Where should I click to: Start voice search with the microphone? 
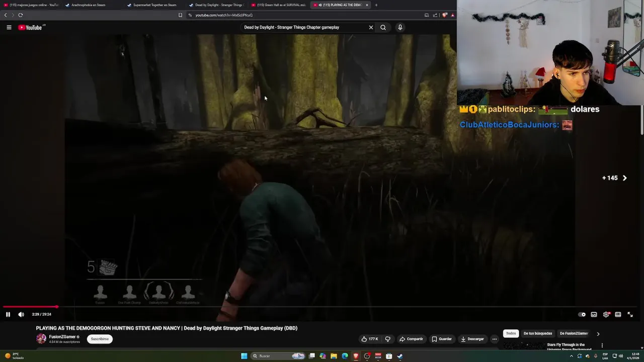[x=400, y=27]
